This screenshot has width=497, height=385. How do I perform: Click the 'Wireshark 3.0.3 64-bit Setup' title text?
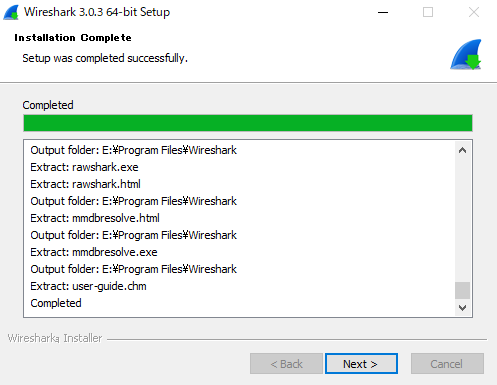pos(97,12)
